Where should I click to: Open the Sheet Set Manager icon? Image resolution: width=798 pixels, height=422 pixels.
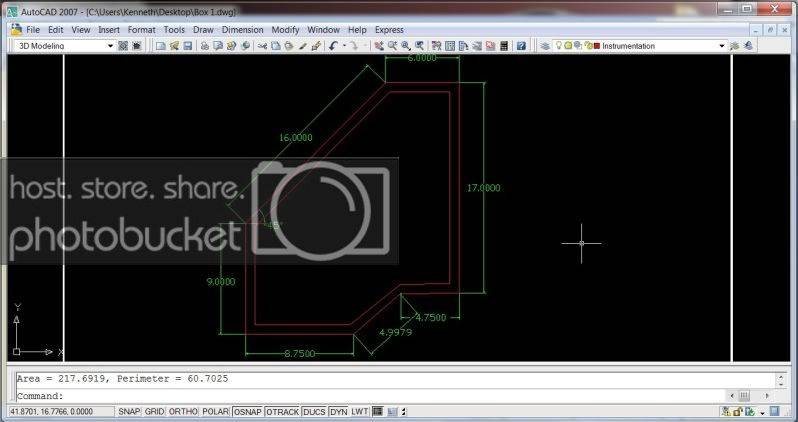pyautogui.click(x=477, y=46)
